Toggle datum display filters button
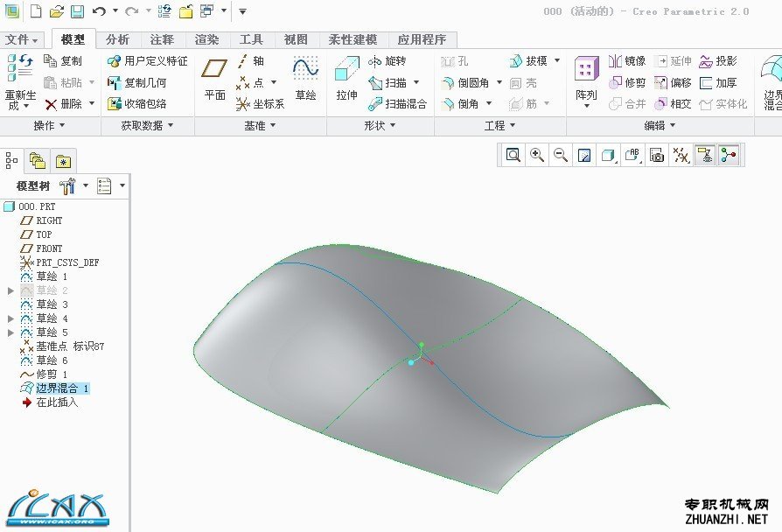The width and height of the screenshot is (782, 532). pos(681,155)
